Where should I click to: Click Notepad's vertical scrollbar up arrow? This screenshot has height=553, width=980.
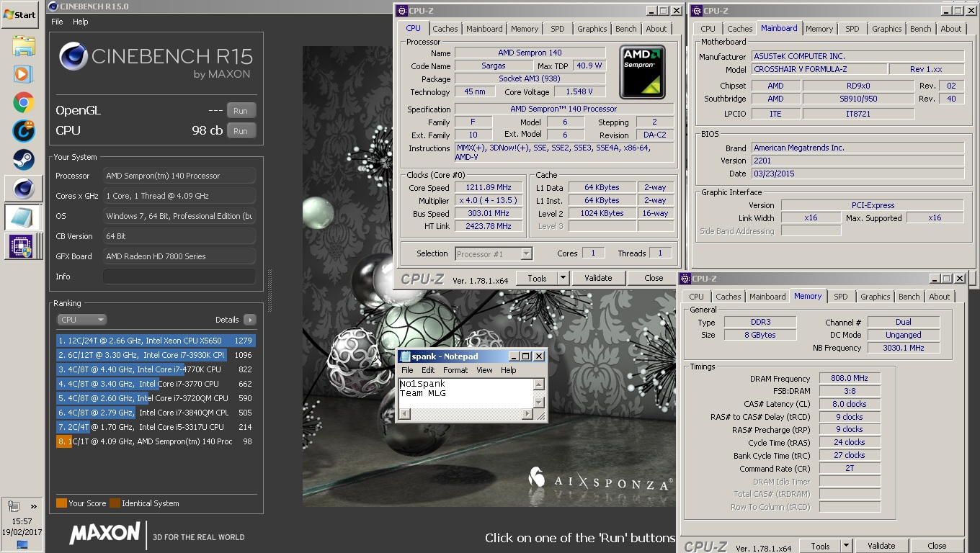tap(538, 384)
